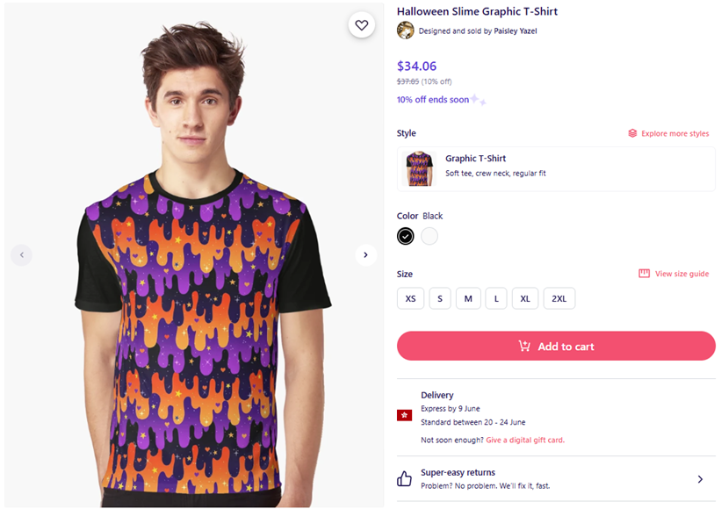This screenshot has width=728, height=509.
Task: Expand the Super-easy returns chevron
Action: coord(700,479)
